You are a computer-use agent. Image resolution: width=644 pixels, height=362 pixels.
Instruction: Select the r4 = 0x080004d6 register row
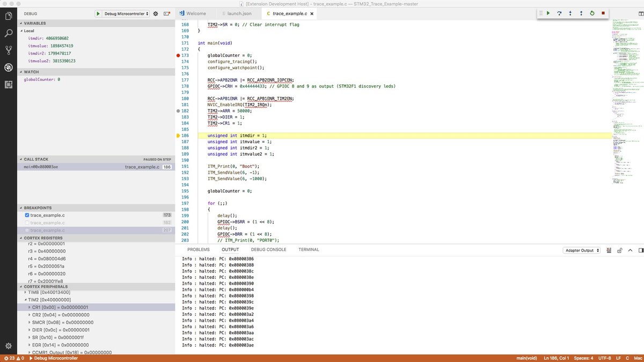96,258
